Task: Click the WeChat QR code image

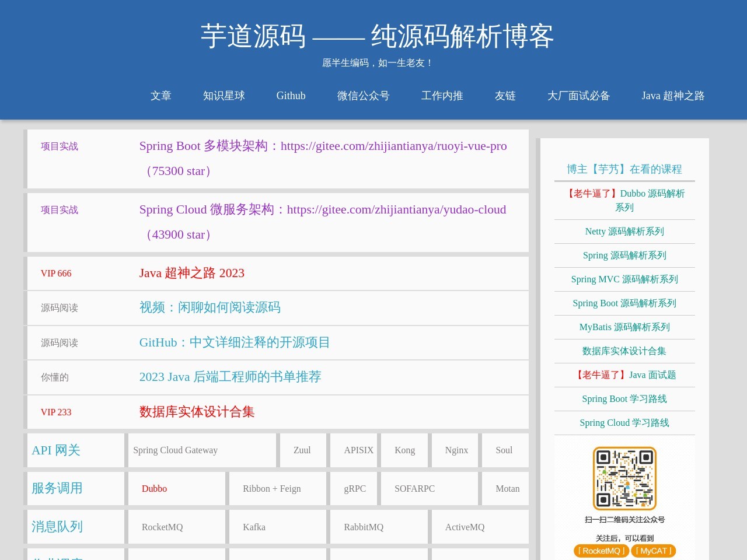Action: (x=624, y=478)
